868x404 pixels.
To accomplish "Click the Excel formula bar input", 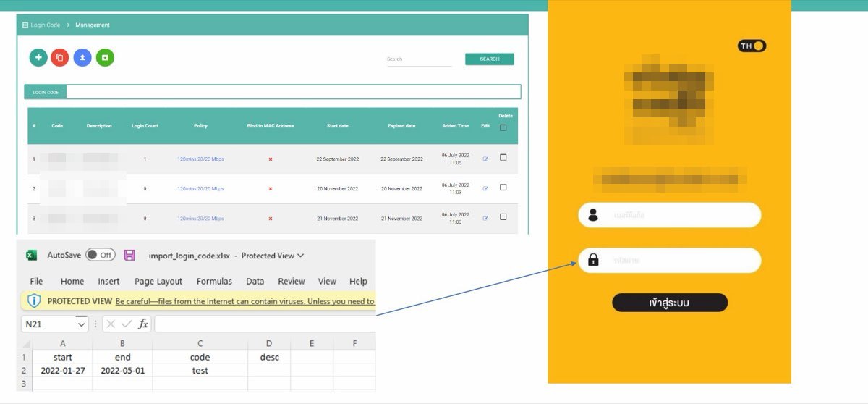I will (x=265, y=324).
